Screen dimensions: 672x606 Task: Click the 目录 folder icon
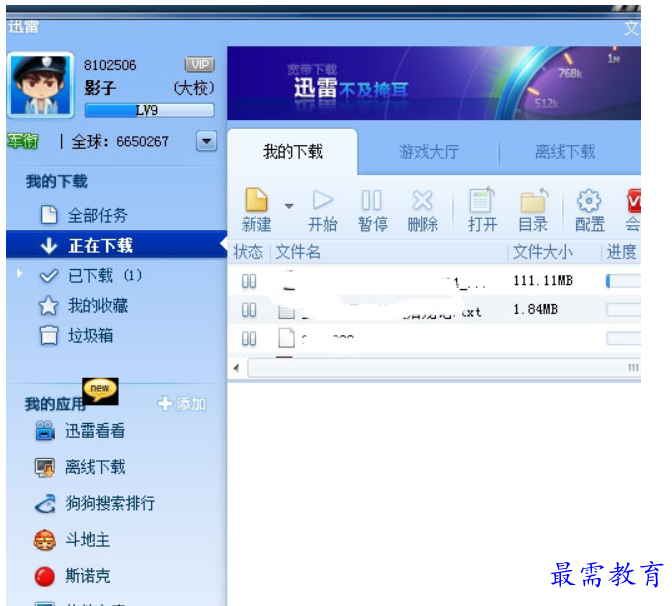pyautogui.click(x=534, y=200)
